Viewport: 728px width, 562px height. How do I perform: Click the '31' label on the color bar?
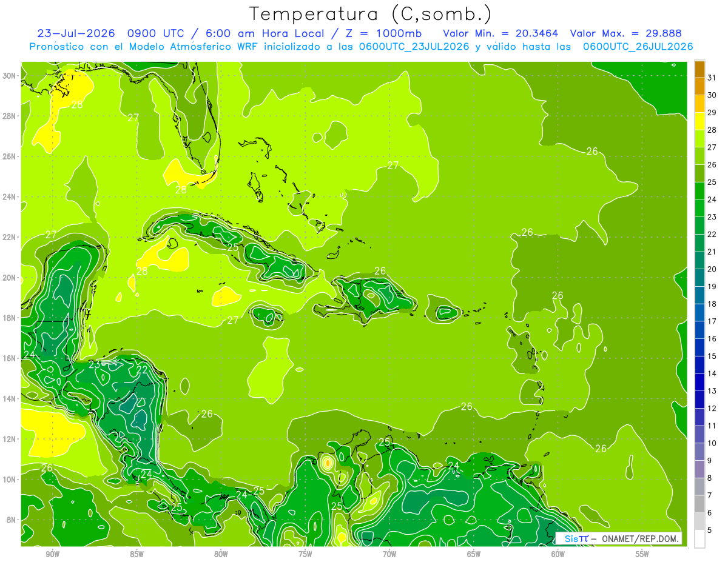[712, 78]
